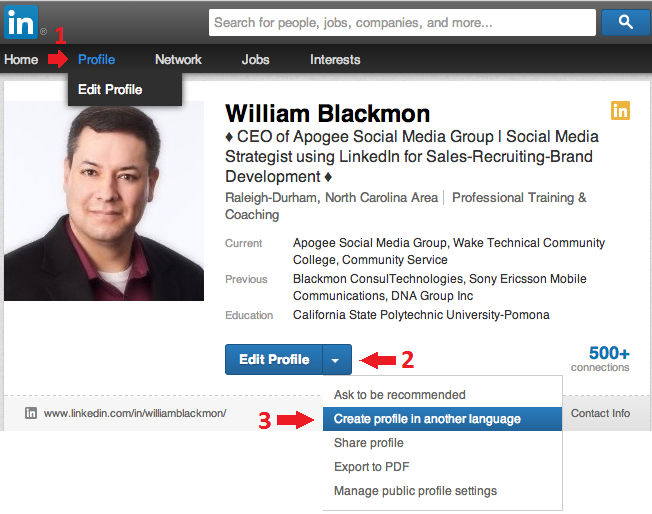Click the Education row label
The height and width of the screenshot is (514, 652).
pos(249,315)
